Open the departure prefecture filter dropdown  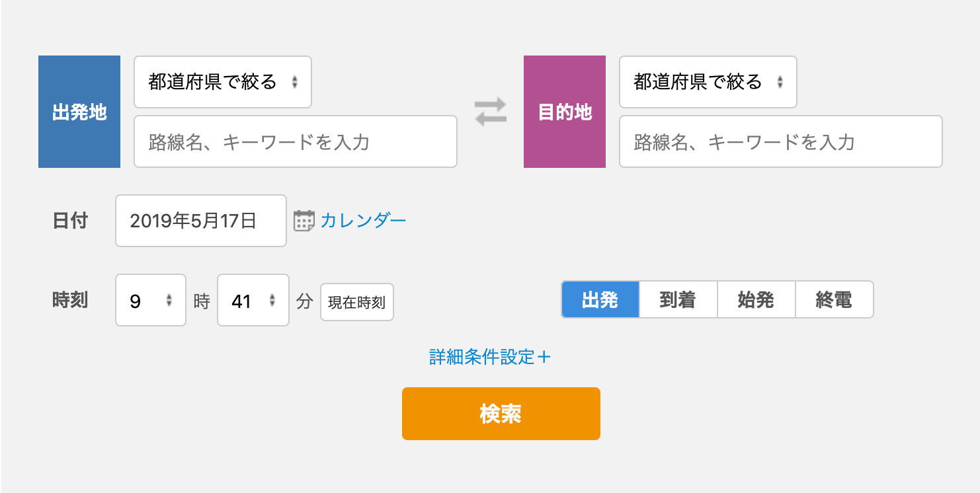point(222,82)
